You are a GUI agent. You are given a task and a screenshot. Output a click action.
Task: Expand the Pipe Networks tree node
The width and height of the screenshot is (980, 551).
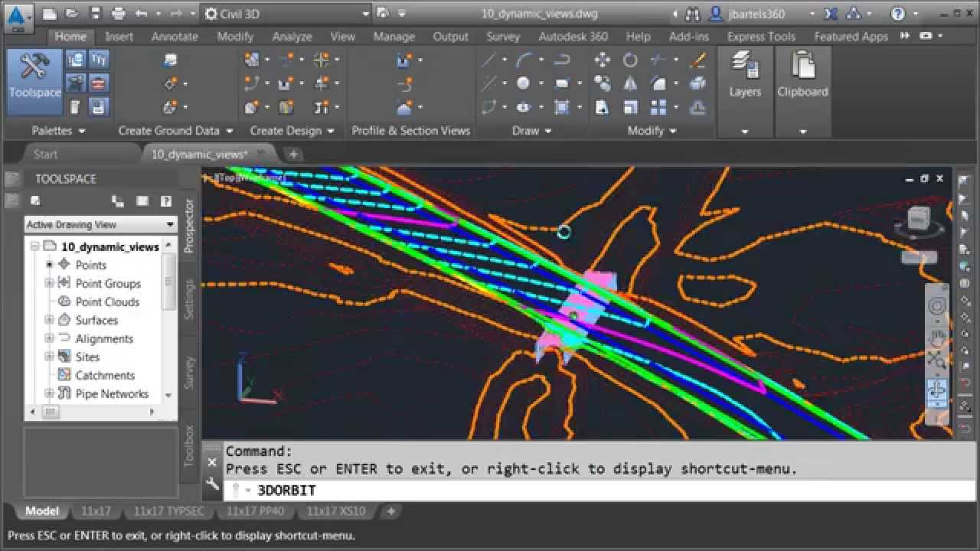(49, 393)
